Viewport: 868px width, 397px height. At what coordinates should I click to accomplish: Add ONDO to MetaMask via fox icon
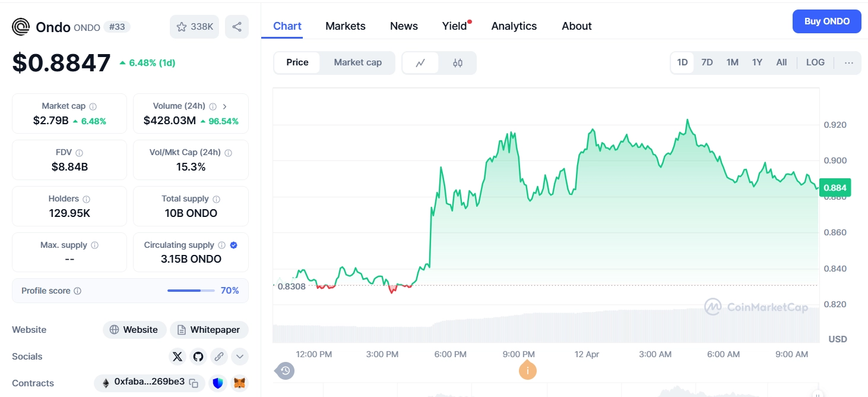[239, 383]
